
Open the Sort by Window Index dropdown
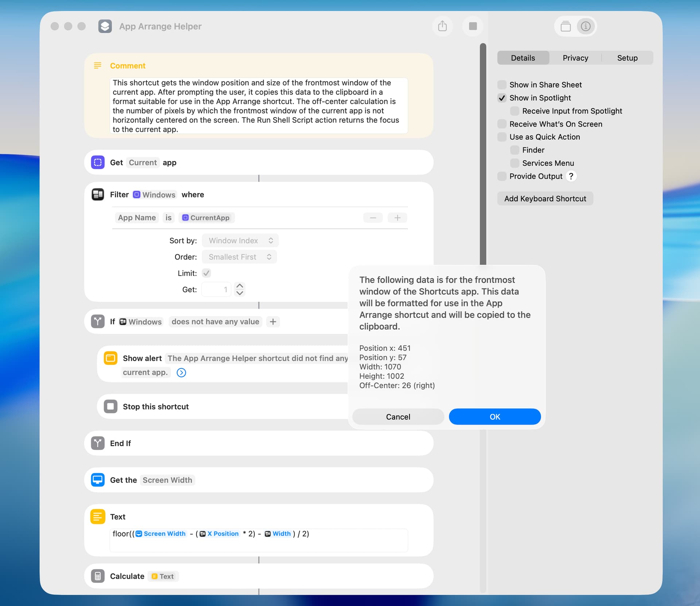(240, 240)
